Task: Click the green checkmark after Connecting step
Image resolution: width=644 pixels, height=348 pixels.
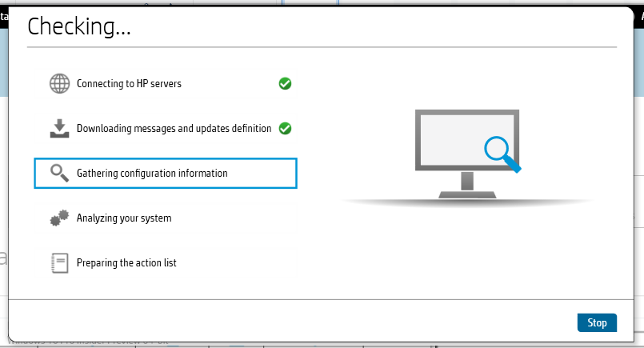Action: (x=285, y=83)
